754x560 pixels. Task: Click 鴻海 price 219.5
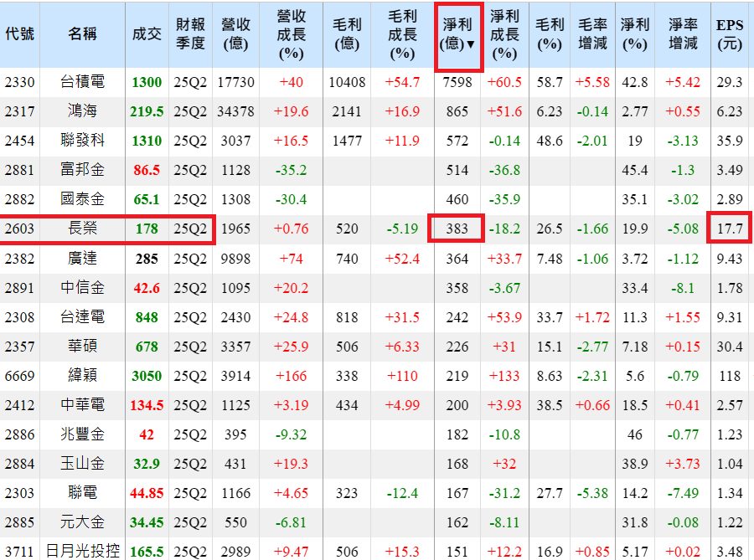(147, 111)
